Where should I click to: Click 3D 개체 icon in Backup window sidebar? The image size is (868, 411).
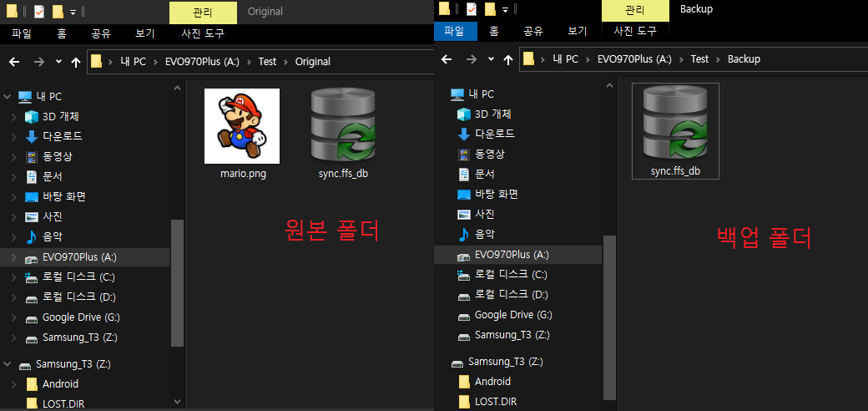click(464, 114)
